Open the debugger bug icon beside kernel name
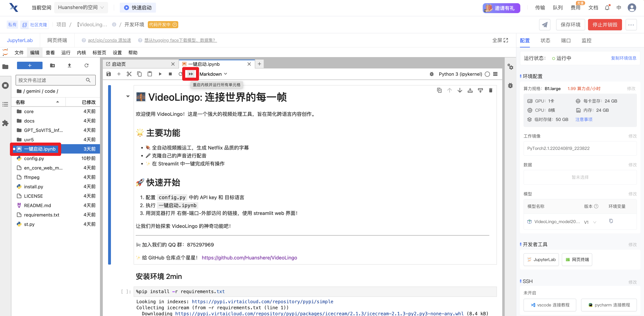Image resolution: width=644 pixels, height=316 pixels. (x=432, y=74)
